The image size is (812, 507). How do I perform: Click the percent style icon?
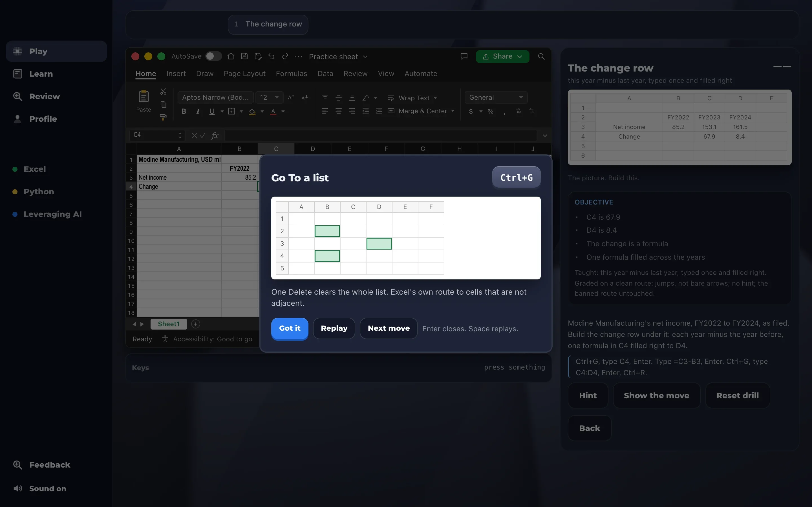click(x=491, y=111)
